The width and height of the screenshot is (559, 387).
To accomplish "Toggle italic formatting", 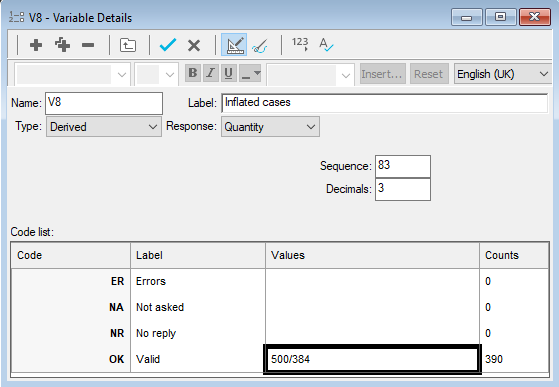I will tap(211, 73).
